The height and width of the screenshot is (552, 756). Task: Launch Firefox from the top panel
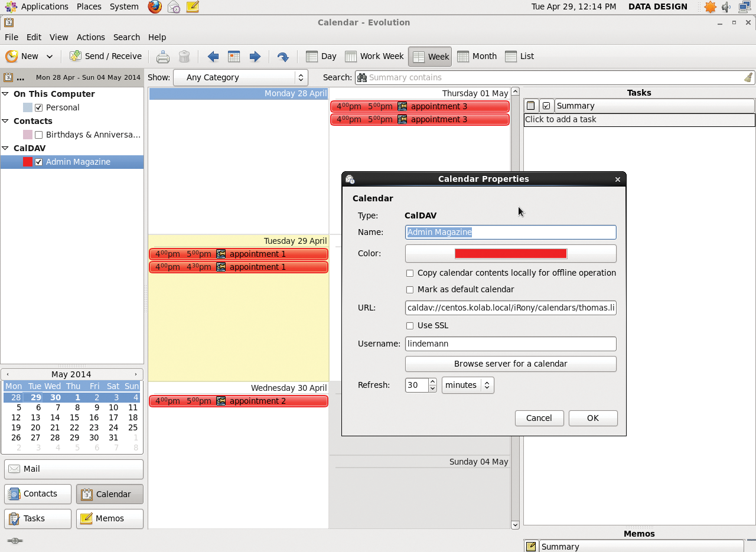(x=154, y=7)
